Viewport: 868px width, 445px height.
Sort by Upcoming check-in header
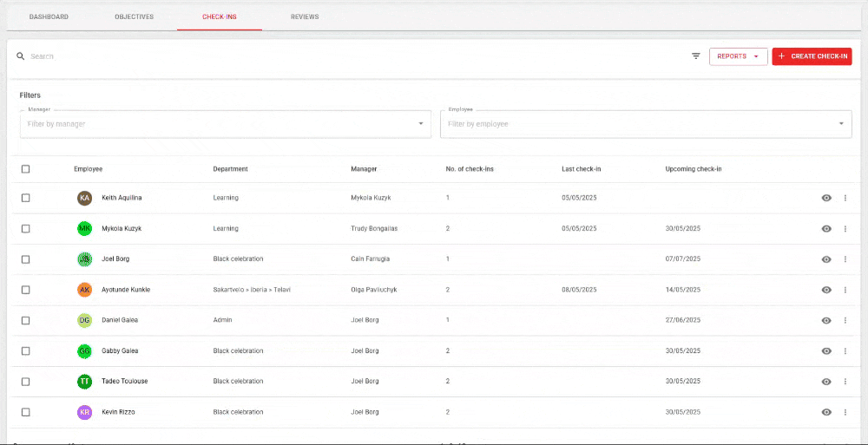click(693, 169)
